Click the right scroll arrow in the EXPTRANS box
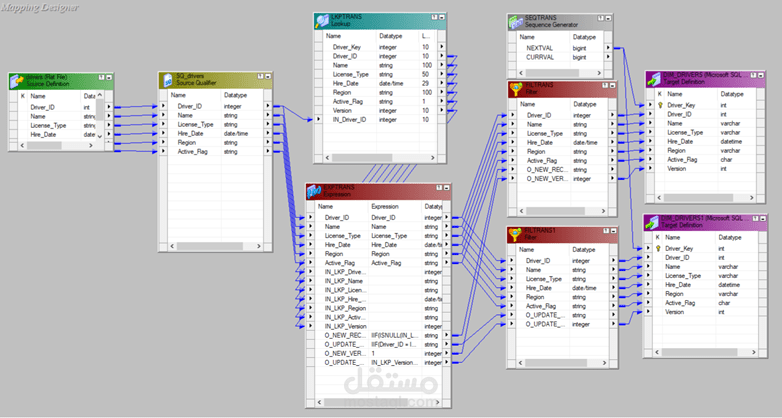 (437, 402)
